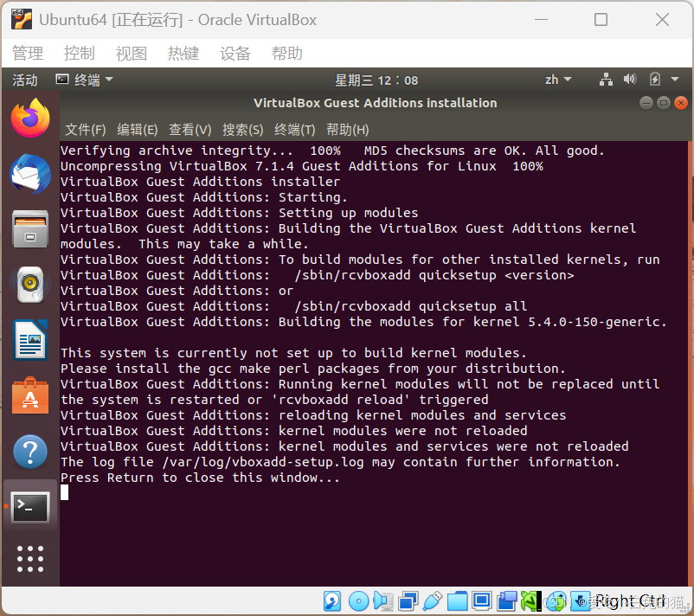This screenshot has width=694, height=616.
Task: Click the 活动 Activities button
Action: click(25, 80)
